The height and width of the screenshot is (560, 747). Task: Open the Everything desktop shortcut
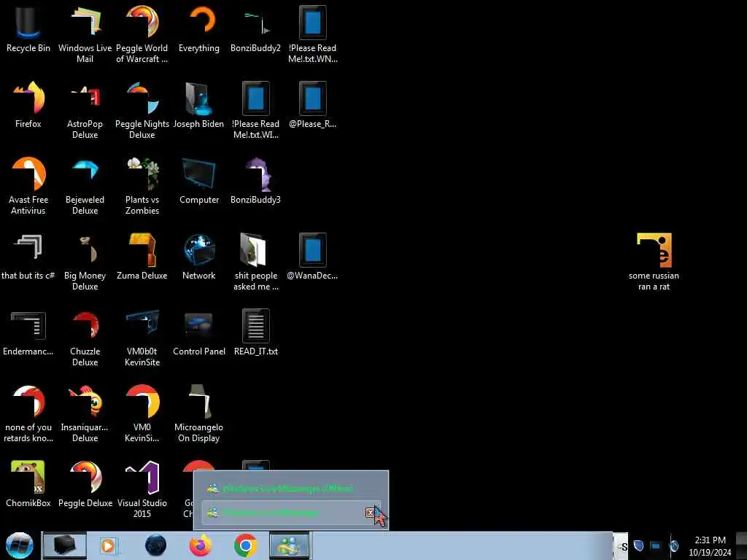199,28
